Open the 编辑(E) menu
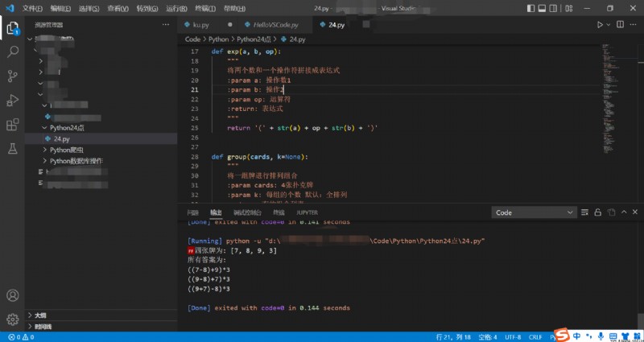The width and height of the screenshot is (644, 342). click(60, 8)
